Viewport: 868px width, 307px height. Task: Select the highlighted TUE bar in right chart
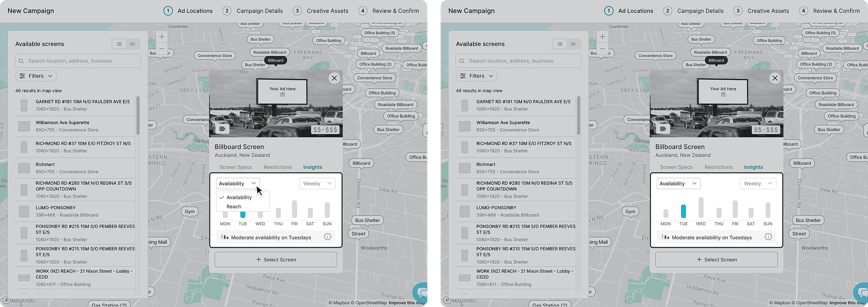[684, 211]
